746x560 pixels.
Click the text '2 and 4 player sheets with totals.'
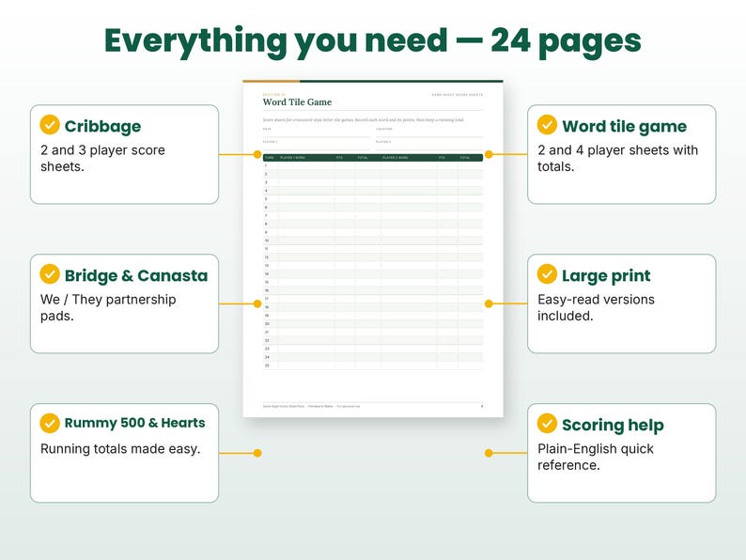point(617,159)
